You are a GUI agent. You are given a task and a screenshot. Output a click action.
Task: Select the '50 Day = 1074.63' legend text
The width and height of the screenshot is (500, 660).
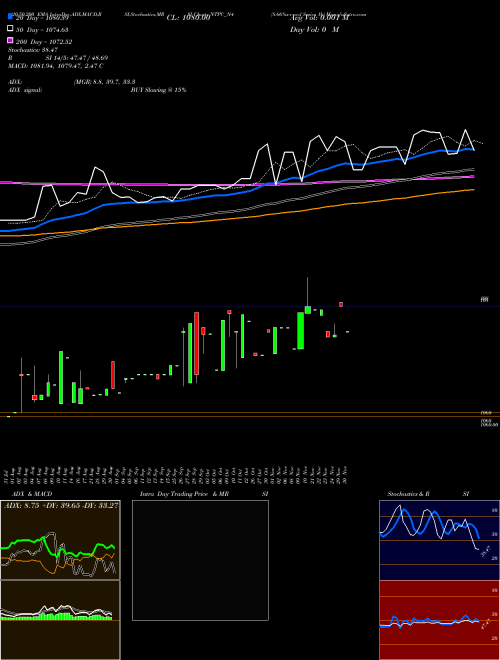(x=43, y=30)
